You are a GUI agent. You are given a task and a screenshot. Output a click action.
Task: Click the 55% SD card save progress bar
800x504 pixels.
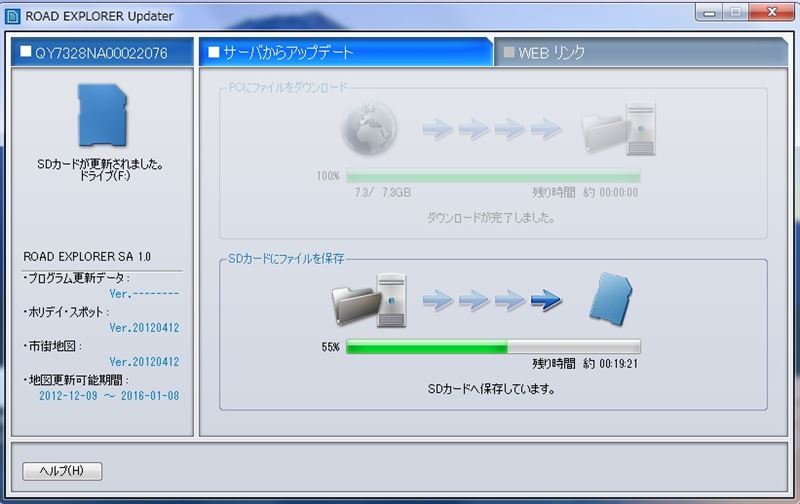[493, 347]
